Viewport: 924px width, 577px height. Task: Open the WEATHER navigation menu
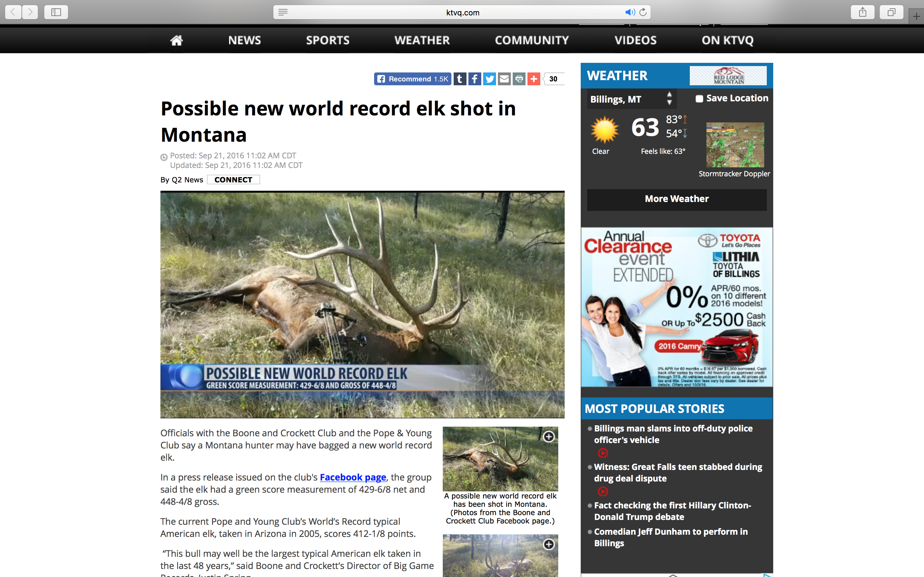[x=422, y=40]
